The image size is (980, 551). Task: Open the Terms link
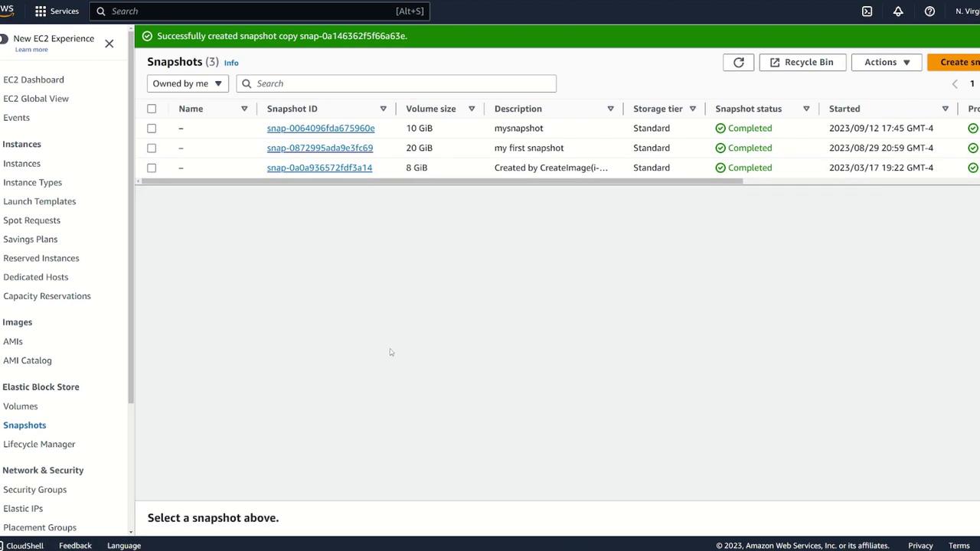959,546
